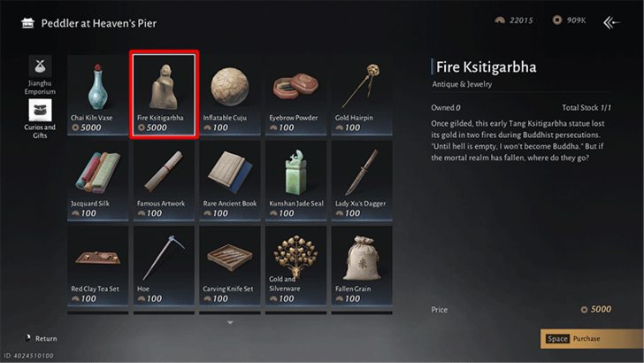Viewport: 644px width, 363px height.
Task: Select the Gold Hairpin item
Action: (362, 95)
